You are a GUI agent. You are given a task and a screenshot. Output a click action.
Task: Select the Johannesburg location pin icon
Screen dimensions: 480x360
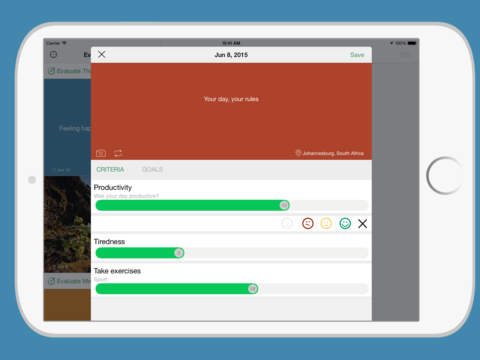[298, 153]
